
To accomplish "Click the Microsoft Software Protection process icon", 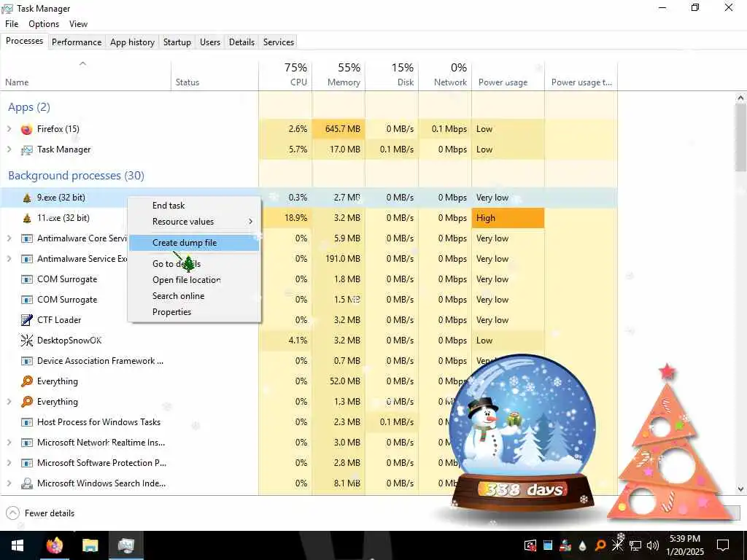I will pyautogui.click(x=27, y=463).
